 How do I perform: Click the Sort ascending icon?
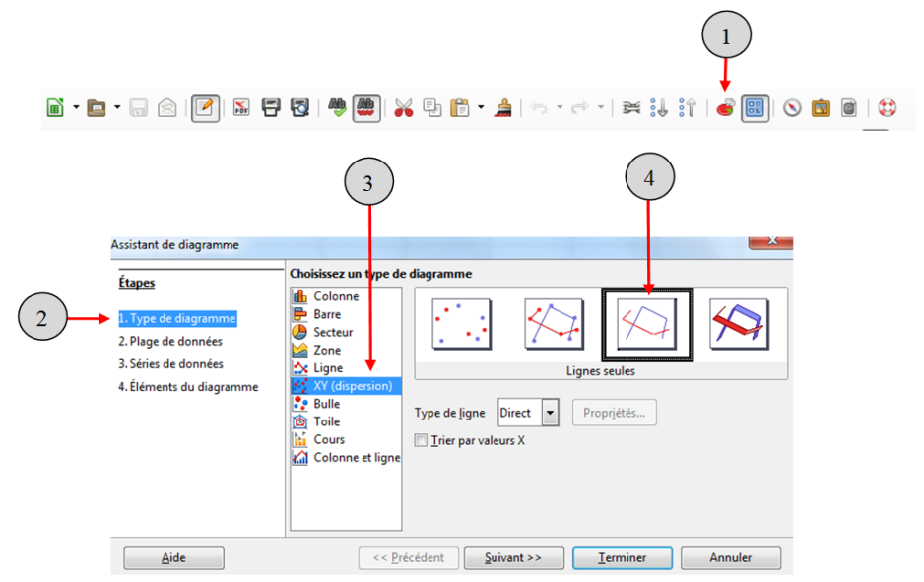tap(659, 107)
